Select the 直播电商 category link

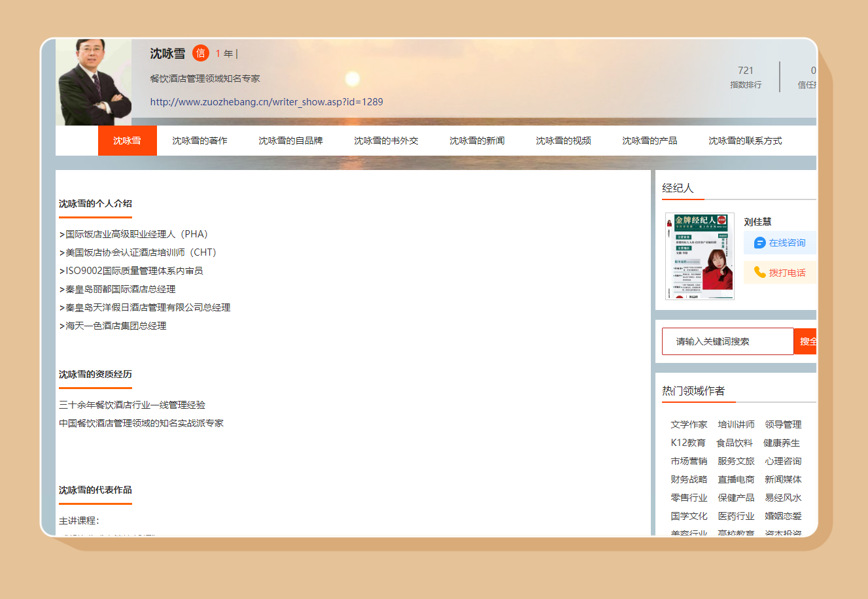[x=736, y=479]
